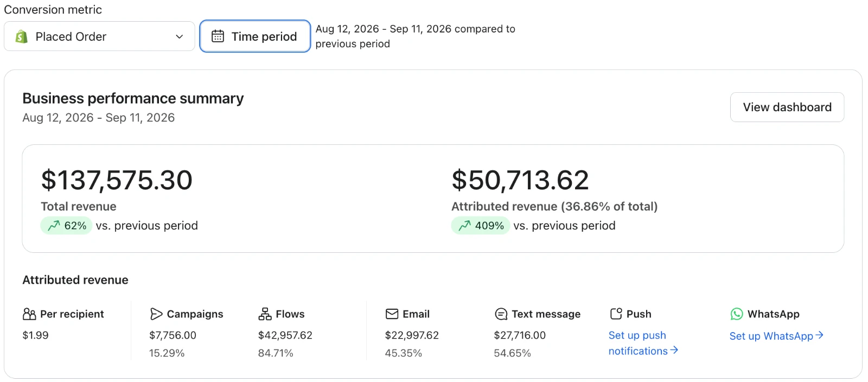
Task: Click the $7,756.00 Campaigns value
Action: click(x=173, y=335)
